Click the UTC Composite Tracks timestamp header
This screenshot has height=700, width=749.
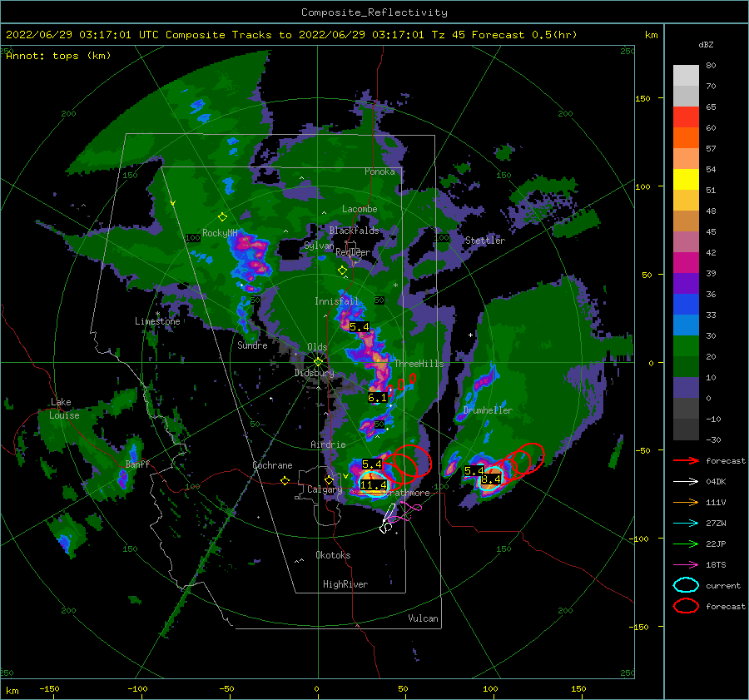point(291,35)
